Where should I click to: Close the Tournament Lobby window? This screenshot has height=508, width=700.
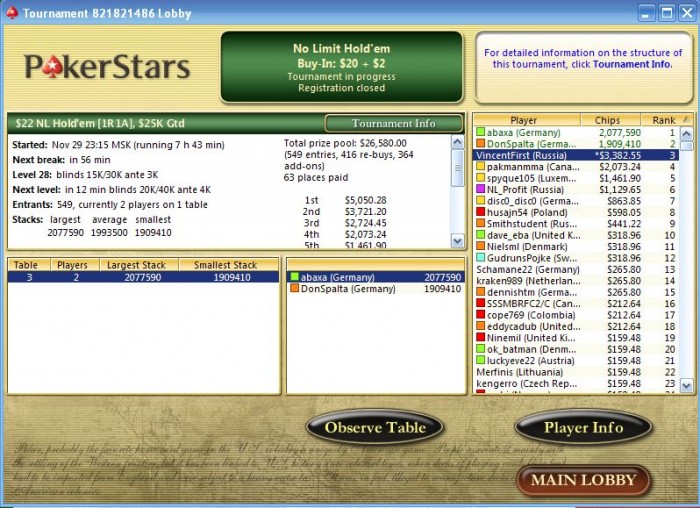[x=687, y=12]
